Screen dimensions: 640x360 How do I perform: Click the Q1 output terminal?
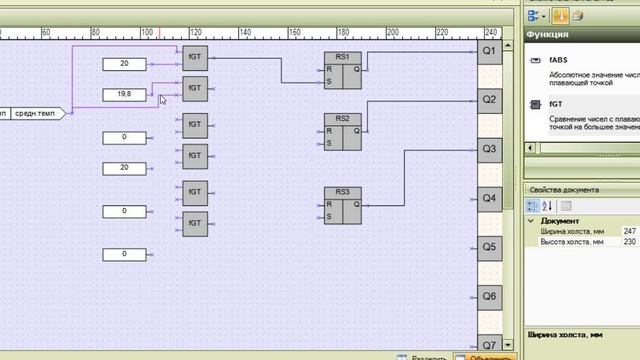489,51
